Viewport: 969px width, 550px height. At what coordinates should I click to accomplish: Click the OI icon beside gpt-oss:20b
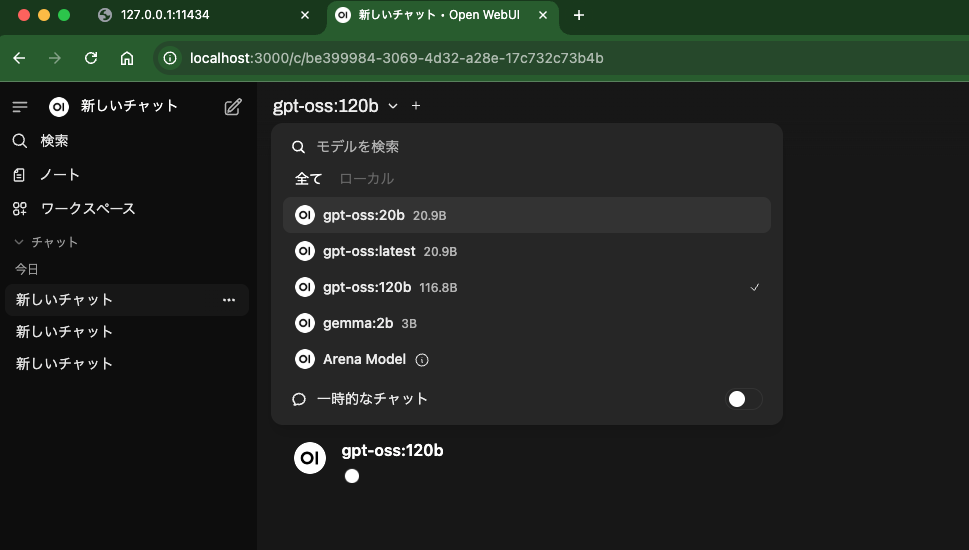(x=305, y=215)
